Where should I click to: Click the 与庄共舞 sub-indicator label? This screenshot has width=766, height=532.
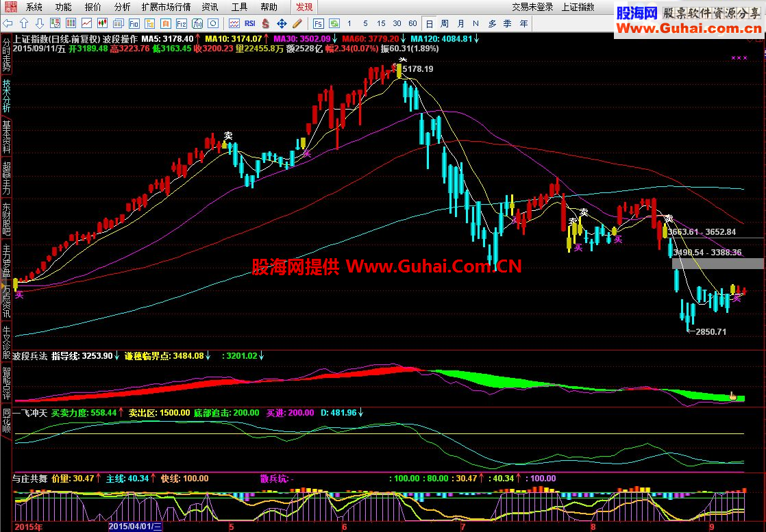[x=30, y=479]
